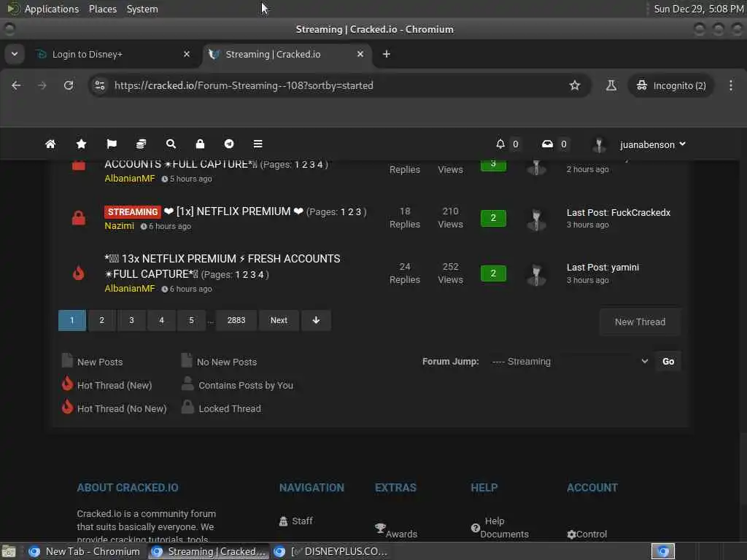Open the hamburger menu icon in navbar
747x560 pixels.
tap(258, 144)
